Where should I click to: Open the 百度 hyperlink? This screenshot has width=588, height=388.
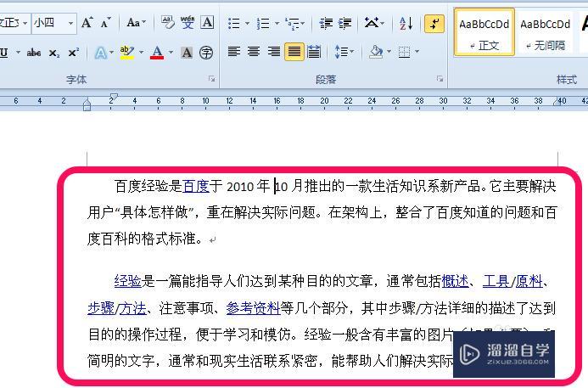(x=195, y=186)
